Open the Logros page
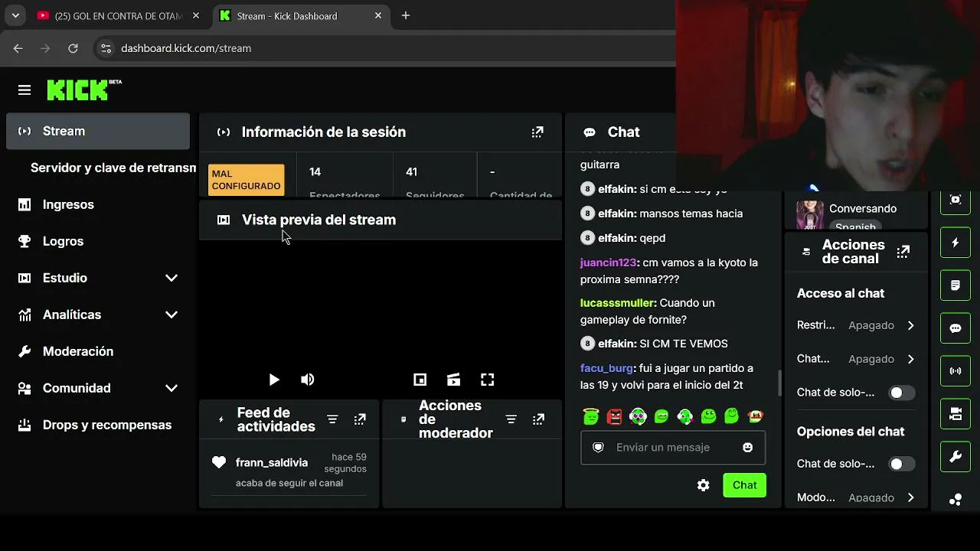Screen dimensions: 980x551 click(98, 241)
